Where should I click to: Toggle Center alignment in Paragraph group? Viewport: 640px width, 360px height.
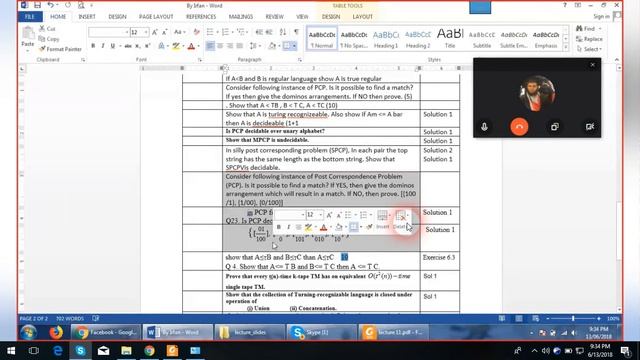pyautogui.click(x=220, y=46)
